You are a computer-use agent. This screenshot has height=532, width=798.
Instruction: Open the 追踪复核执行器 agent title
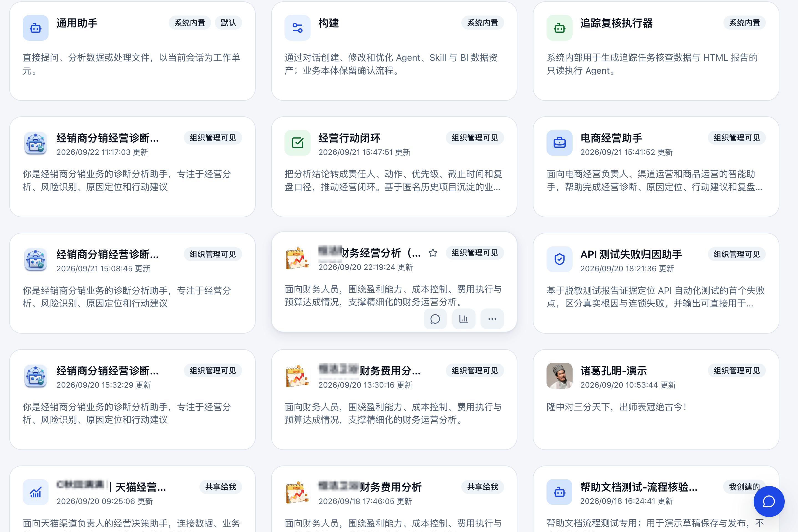616,23
